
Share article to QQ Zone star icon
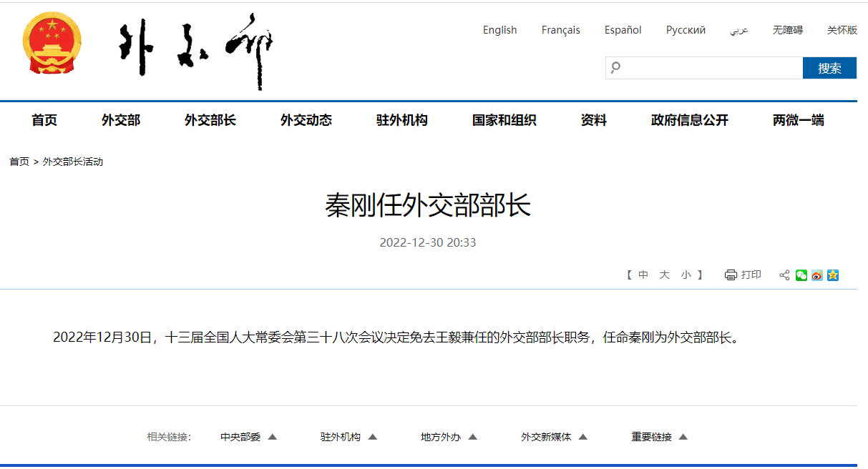pos(833,275)
